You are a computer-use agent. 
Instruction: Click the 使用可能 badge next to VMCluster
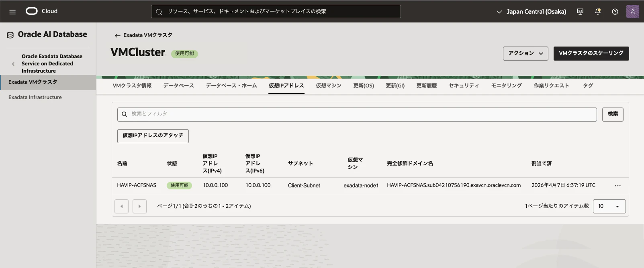click(x=184, y=54)
